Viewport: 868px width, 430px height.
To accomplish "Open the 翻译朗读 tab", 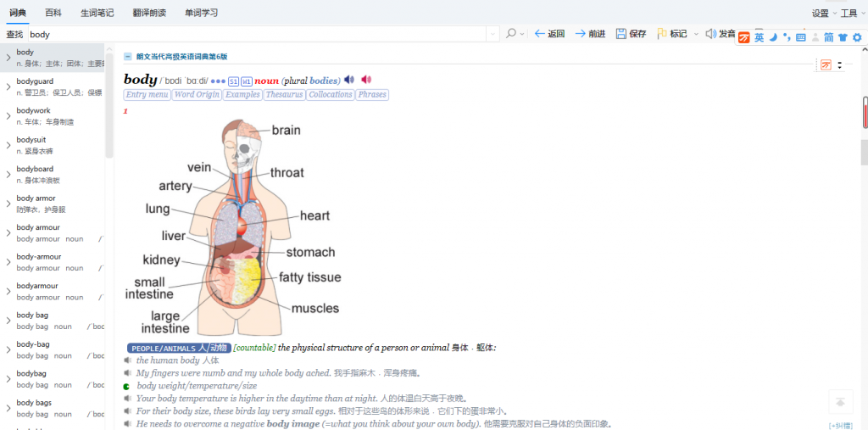I will tap(149, 13).
